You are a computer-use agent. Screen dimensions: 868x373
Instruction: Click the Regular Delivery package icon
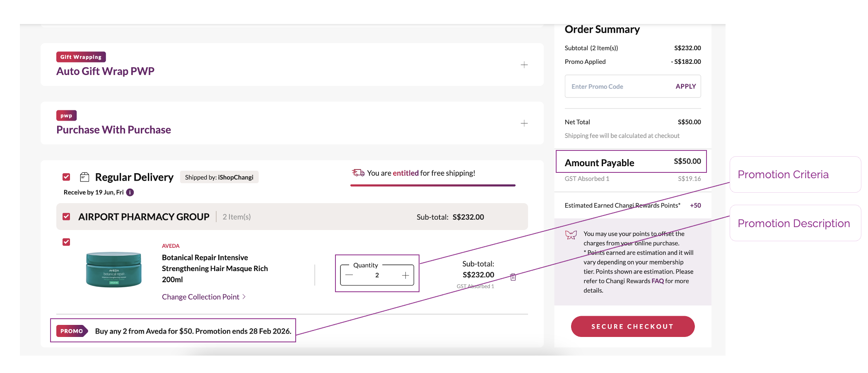point(84,177)
